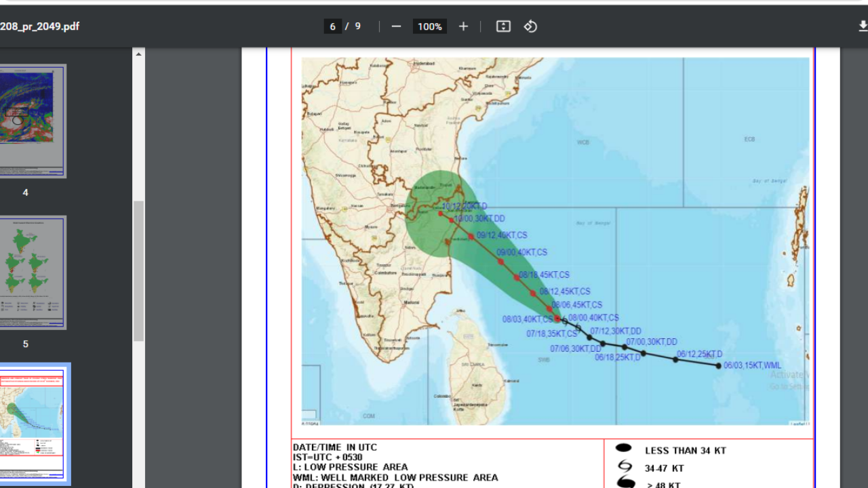Click the cyclone symbol beside '34-47 KT' legend
Viewport: 868px width, 488px height.
point(625,468)
